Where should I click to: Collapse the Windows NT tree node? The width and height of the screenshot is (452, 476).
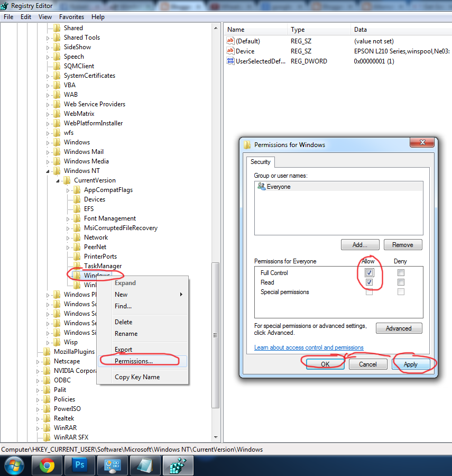click(x=48, y=171)
